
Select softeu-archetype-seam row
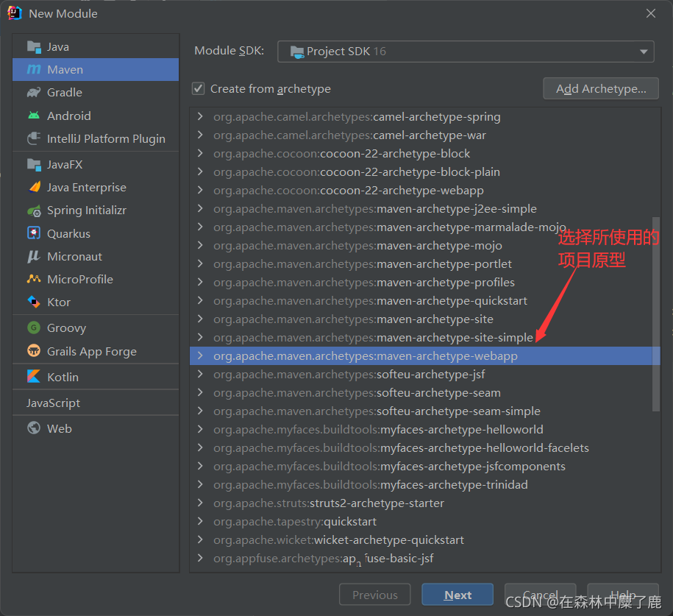[425, 392]
